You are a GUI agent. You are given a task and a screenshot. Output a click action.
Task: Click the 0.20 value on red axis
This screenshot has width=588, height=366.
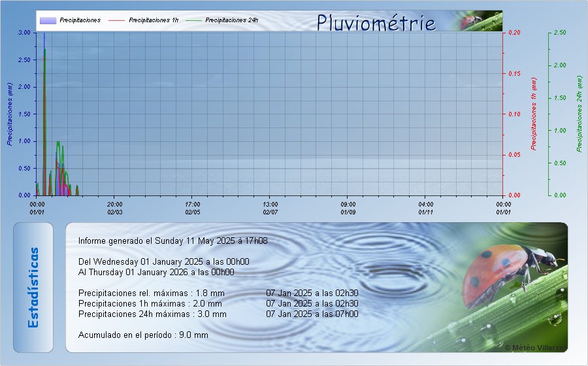515,33
